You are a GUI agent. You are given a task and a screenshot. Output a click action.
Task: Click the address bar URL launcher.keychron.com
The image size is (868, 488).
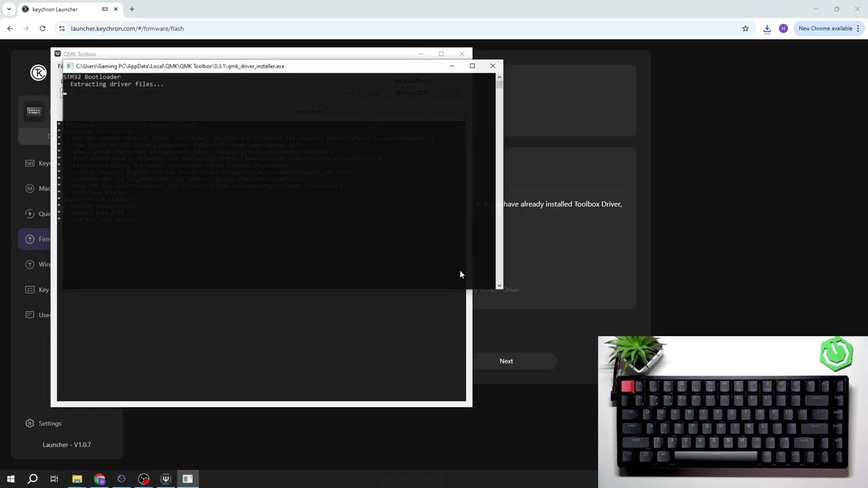pos(127,28)
